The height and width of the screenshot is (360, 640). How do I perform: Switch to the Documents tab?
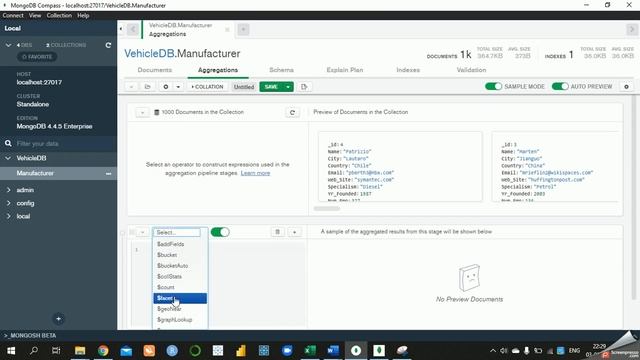155,70
